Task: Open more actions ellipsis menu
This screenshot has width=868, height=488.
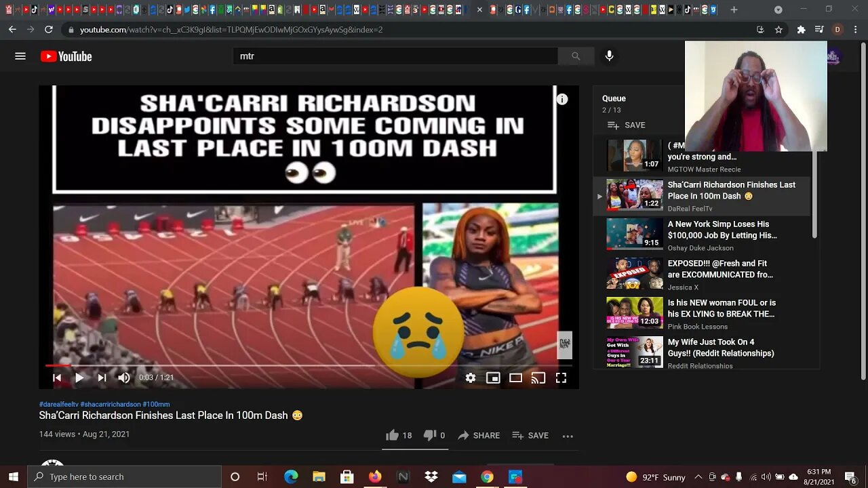Action: [568, 436]
